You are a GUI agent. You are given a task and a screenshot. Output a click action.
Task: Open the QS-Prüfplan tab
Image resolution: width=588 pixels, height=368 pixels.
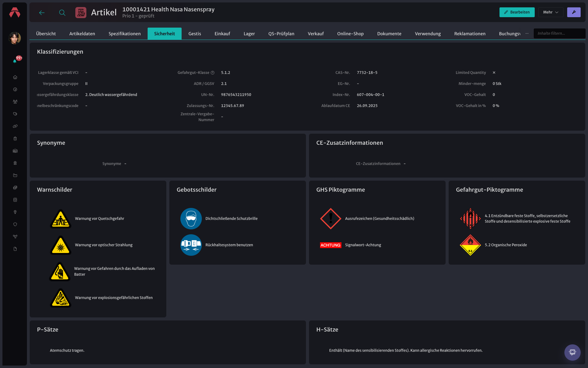281,34
